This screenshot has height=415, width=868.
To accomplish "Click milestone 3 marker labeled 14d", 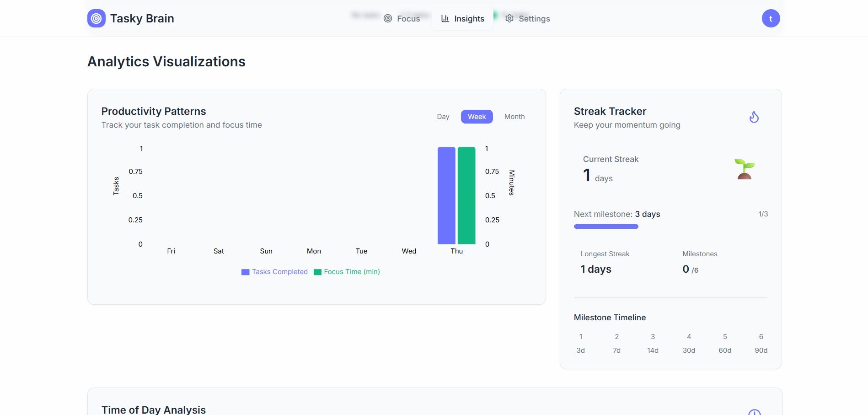I will tap(653, 343).
